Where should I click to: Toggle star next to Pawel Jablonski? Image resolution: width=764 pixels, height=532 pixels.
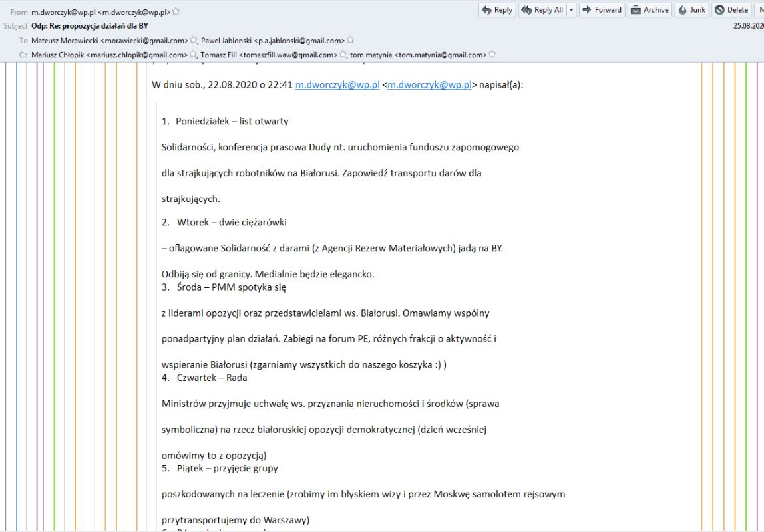click(x=351, y=41)
